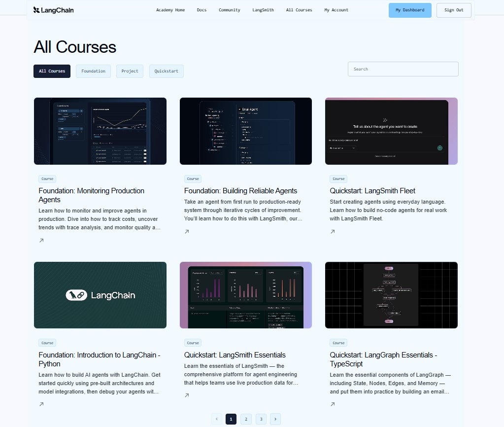Screen dimensions: 504x427
Task: Click description starting 'Learn the essentials of LangSmith'
Action: coord(241,374)
